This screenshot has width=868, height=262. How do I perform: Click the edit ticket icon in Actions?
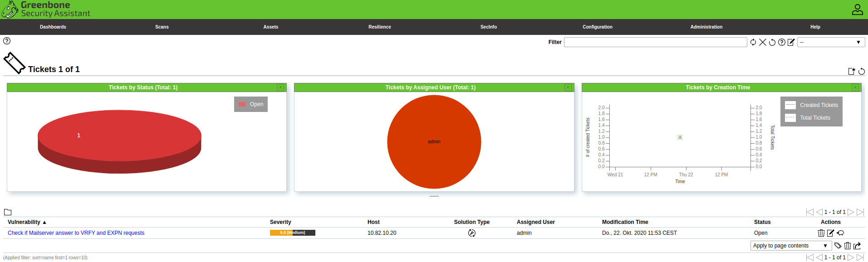click(x=830, y=233)
